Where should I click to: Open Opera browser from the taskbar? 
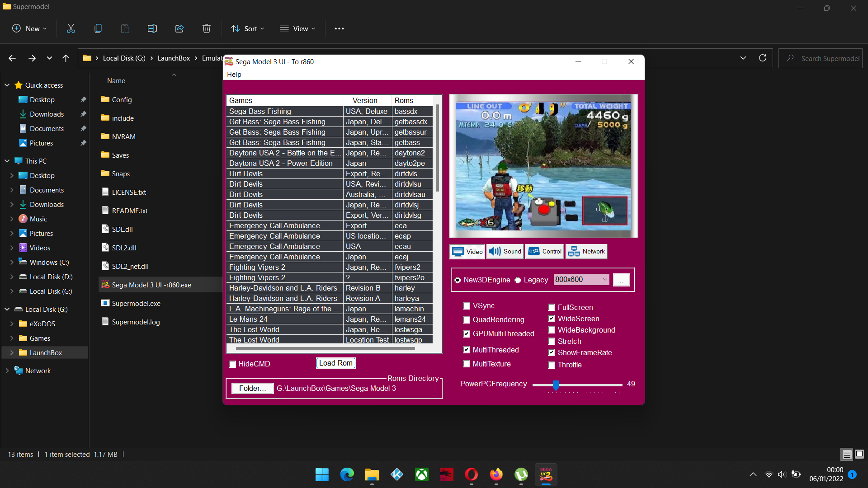(472, 474)
